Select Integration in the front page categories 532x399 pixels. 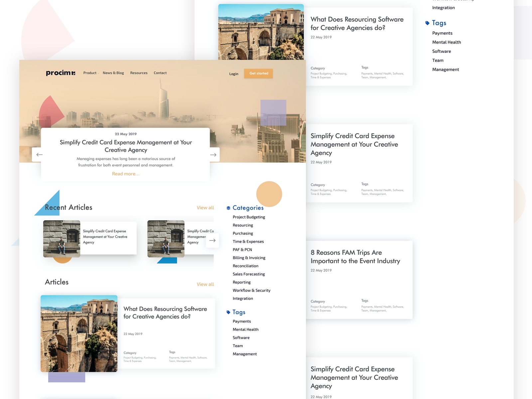pos(243,299)
